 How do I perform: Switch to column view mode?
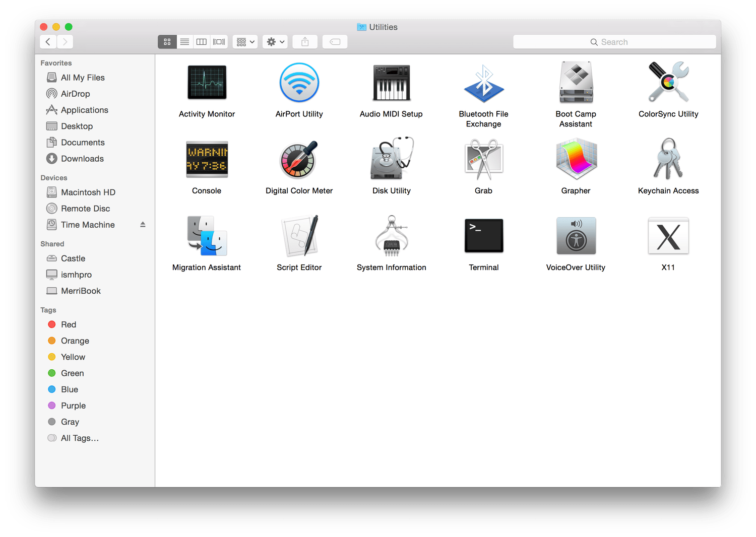click(x=202, y=42)
